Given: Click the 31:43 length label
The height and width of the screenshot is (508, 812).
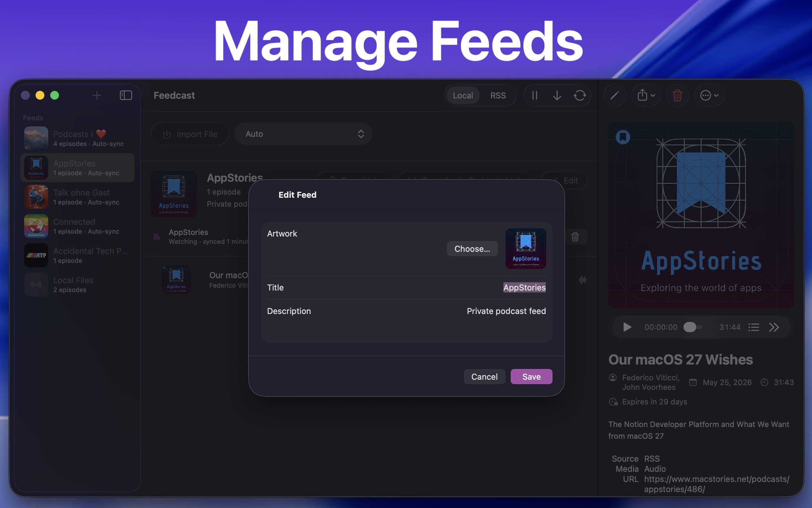Looking at the screenshot, I should click(x=784, y=382).
